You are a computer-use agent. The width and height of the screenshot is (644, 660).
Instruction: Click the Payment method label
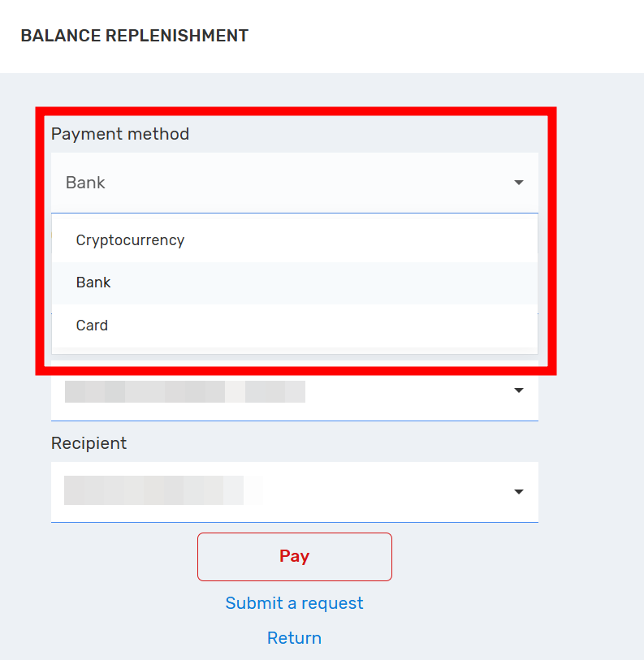(120, 134)
